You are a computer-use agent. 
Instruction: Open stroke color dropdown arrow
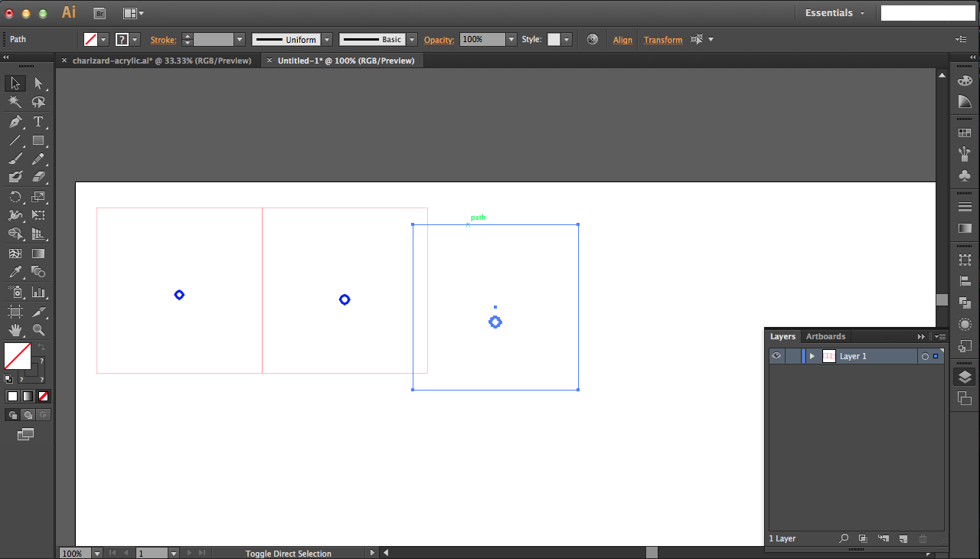point(136,39)
